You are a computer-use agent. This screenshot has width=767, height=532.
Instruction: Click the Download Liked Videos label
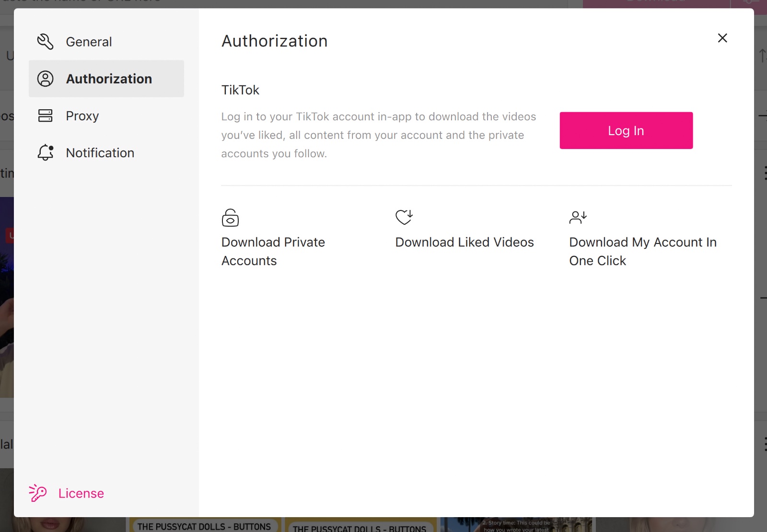coord(464,242)
